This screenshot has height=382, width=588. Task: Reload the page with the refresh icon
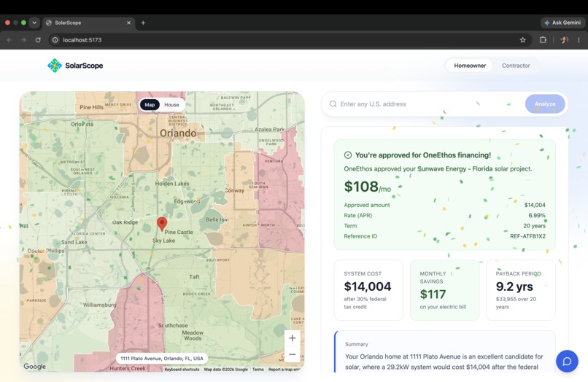tap(38, 40)
